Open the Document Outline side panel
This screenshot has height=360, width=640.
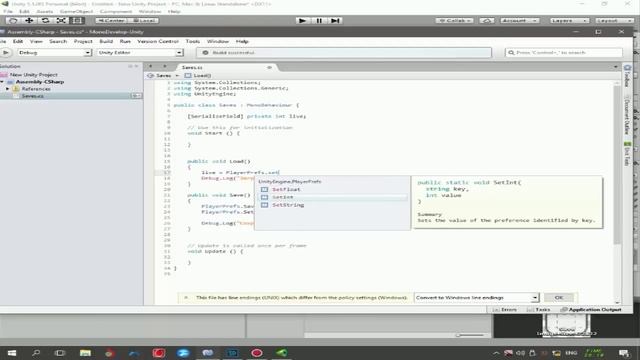tap(627, 115)
